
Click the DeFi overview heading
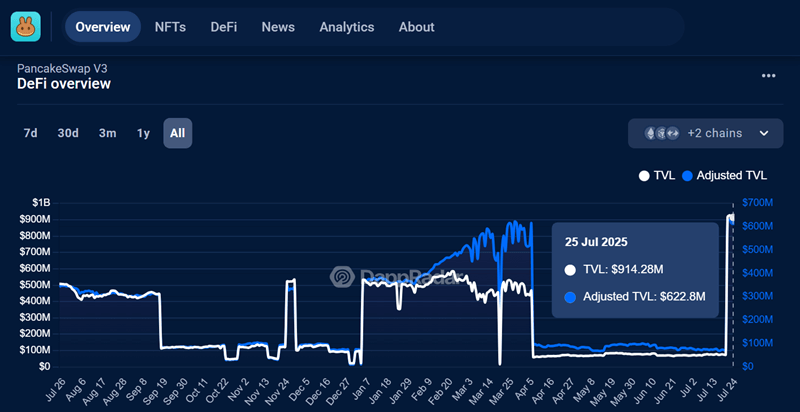pos(64,84)
